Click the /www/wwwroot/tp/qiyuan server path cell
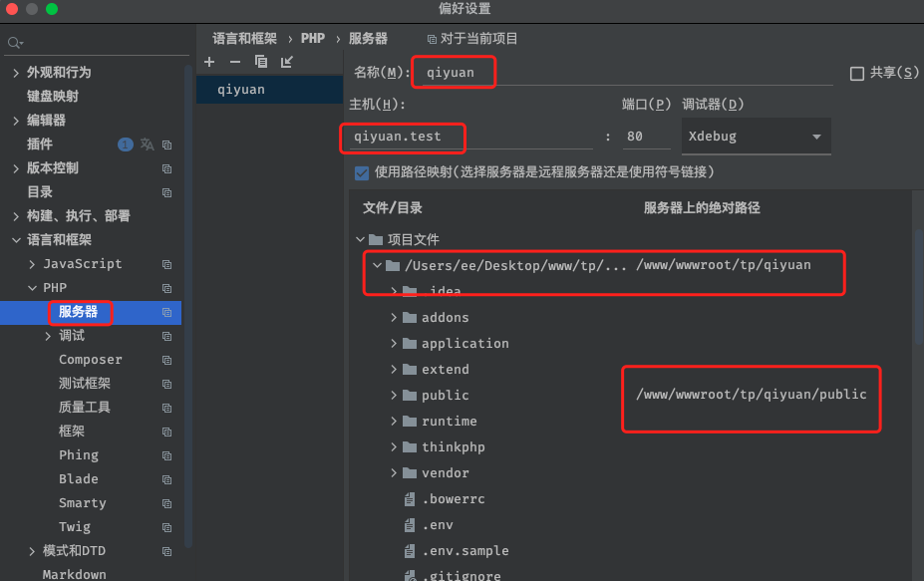This screenshot has width=924, height=581. [x=723, y=265]
